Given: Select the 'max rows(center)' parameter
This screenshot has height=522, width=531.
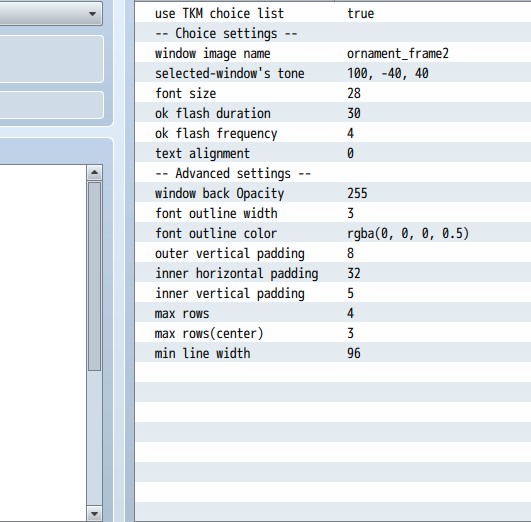Looking at the screenshot, I should point(209,334).
